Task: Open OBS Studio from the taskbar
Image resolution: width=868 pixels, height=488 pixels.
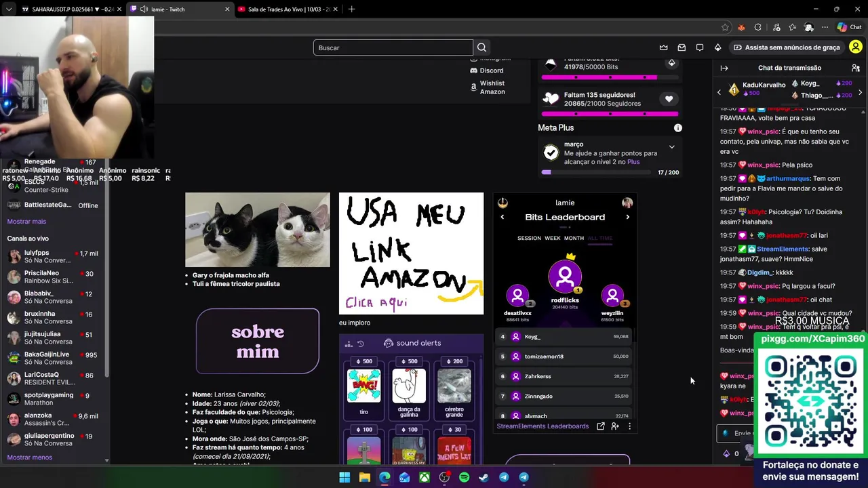Action: [x=444, y=477]
